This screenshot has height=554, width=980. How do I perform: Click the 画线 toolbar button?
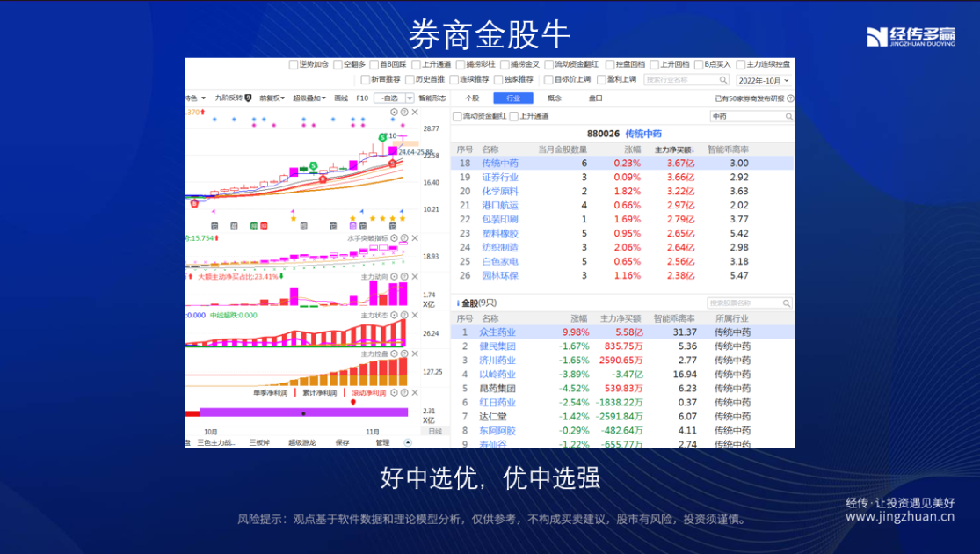click(x=341, y=98)
